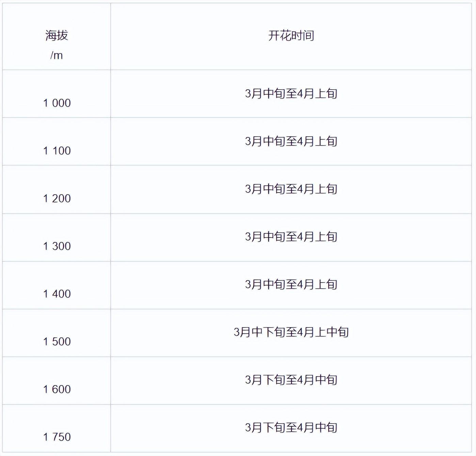Image resolution: width=476 pixels, height=456 pixels.
Task: Click flowering time for altitude 1 600
Action: click(291, 381)
